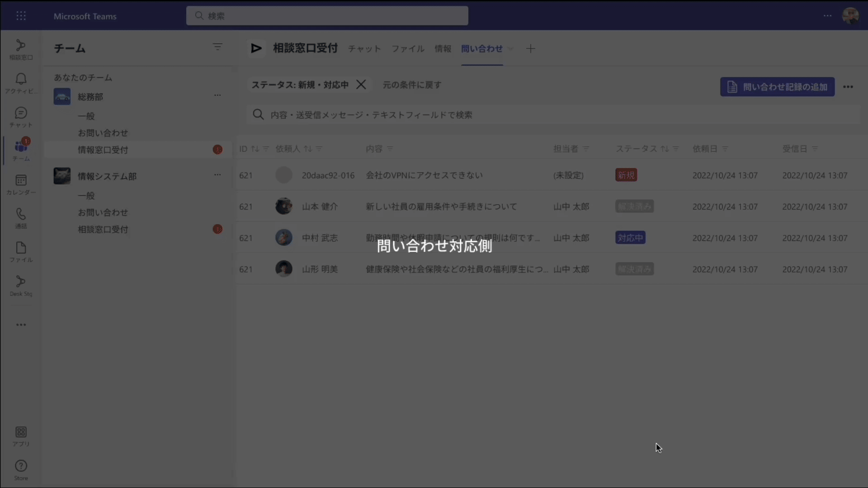Image resolution: width=868 pixels, height=488 pixels.
Task: Select 一般 channel under 総務部
Action: (86, 116)
